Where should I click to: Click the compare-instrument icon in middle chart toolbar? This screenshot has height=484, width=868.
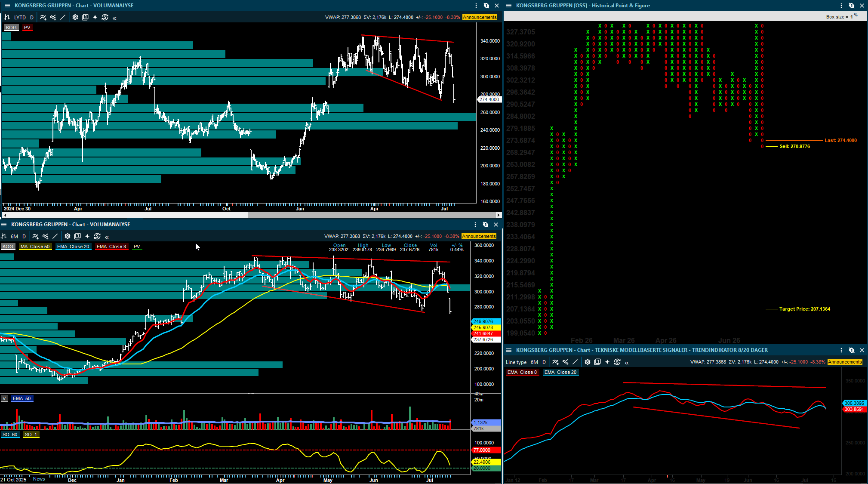click(x=45, y=236)
